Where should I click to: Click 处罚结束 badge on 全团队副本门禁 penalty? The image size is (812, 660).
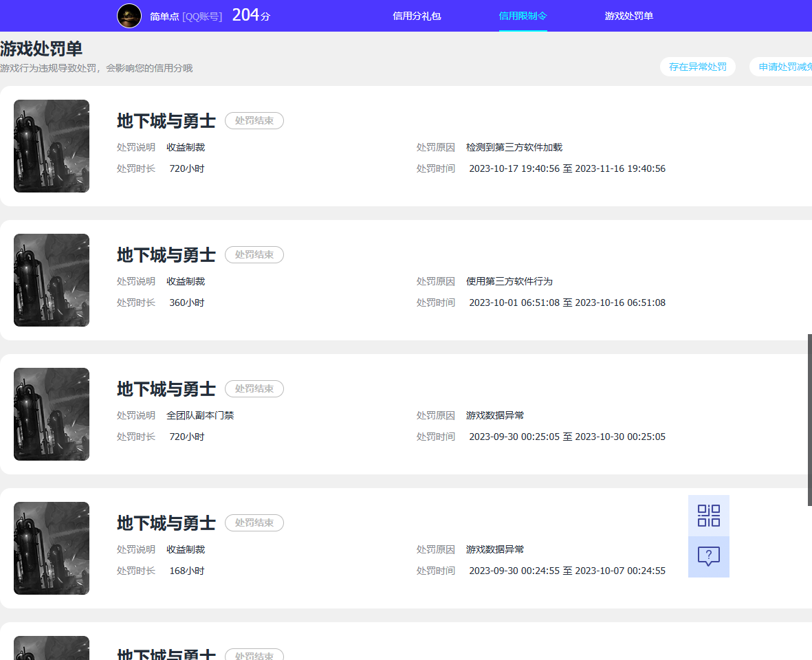pos(254,389)
